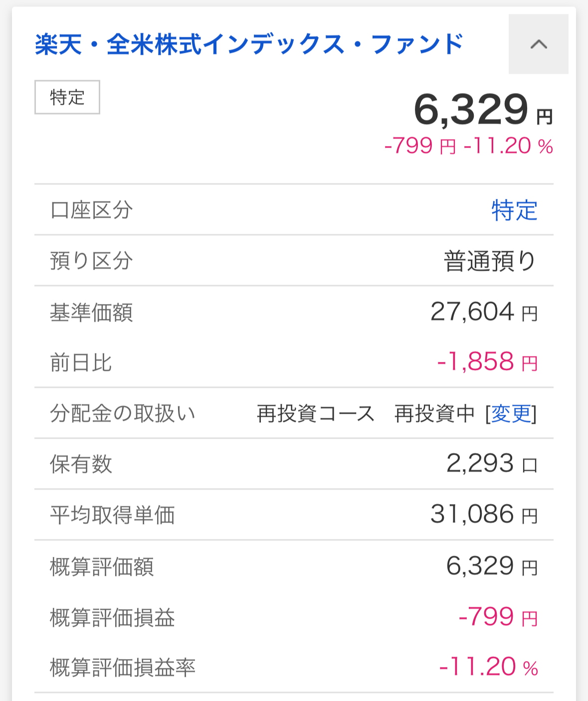Click the -799 円 -11.20 % header change text
Screen dimensions: 588x701
pyautogui.click(x=469, y=147)
